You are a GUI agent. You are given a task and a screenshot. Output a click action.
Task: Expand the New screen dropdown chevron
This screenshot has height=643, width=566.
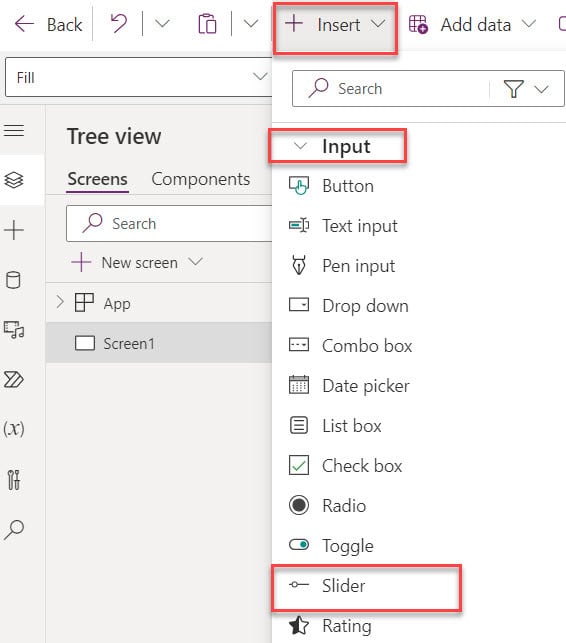coord(196,262)
